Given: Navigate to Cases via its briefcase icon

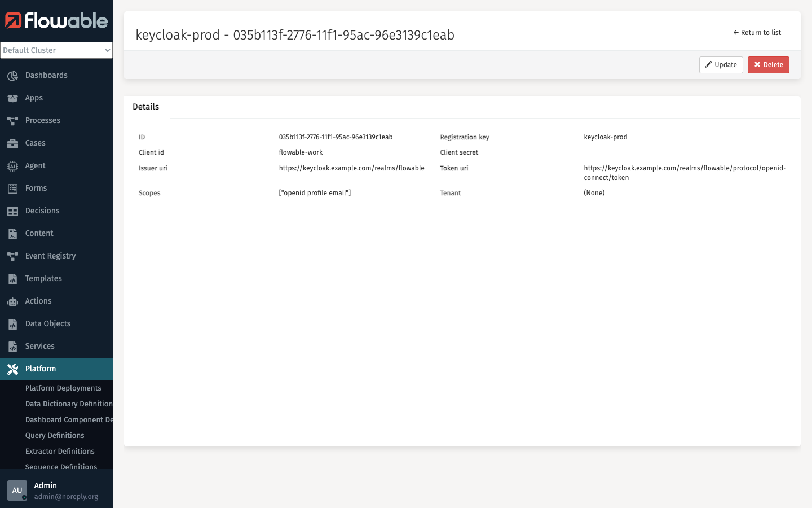Looking at the screenshot, I should click(12, 143).
